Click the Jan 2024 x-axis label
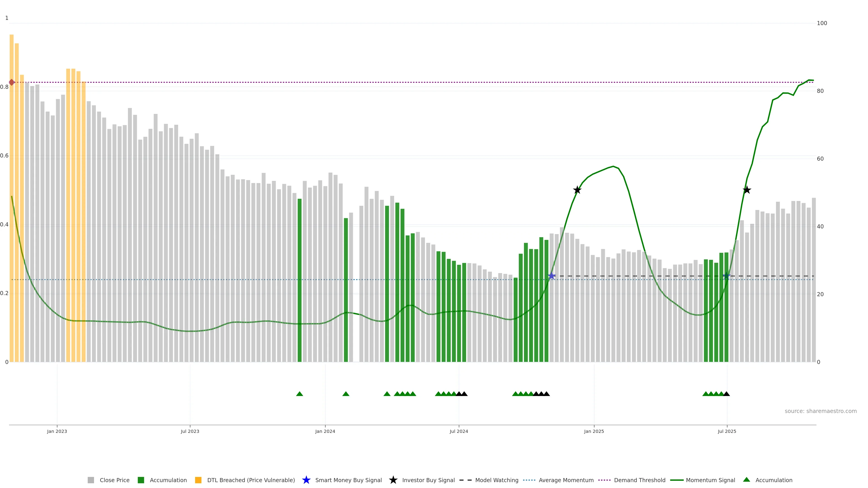Viewport: 868px width, 488px height. (x=325, y=431)
